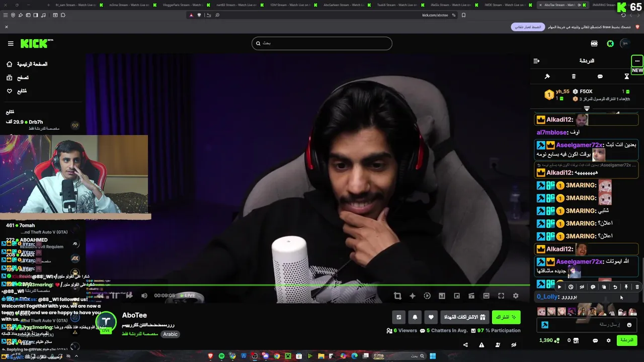Open the channel points shop icon
Image resolution: width=644 pixels, height=362 pixels.
click(x=576, y=340)
